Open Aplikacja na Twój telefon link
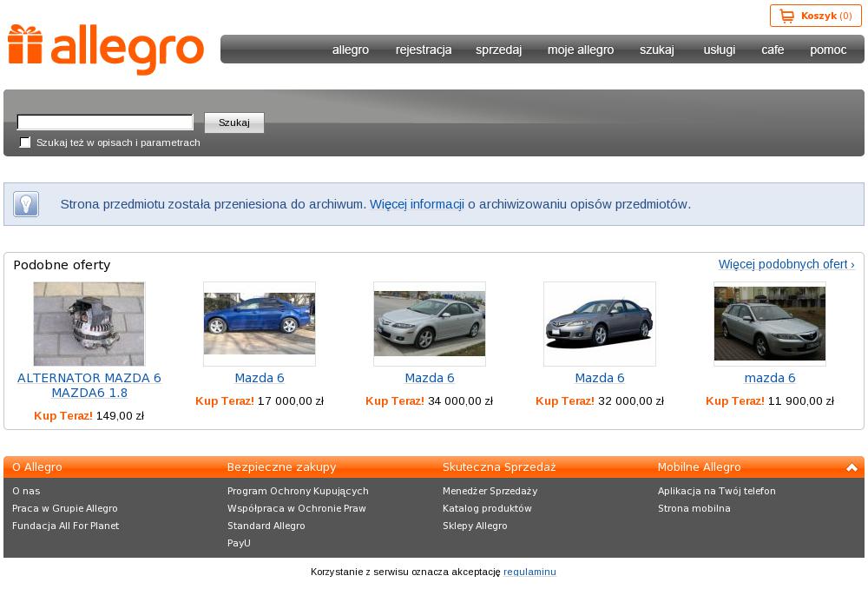868x589 pixels. [716, 491]
